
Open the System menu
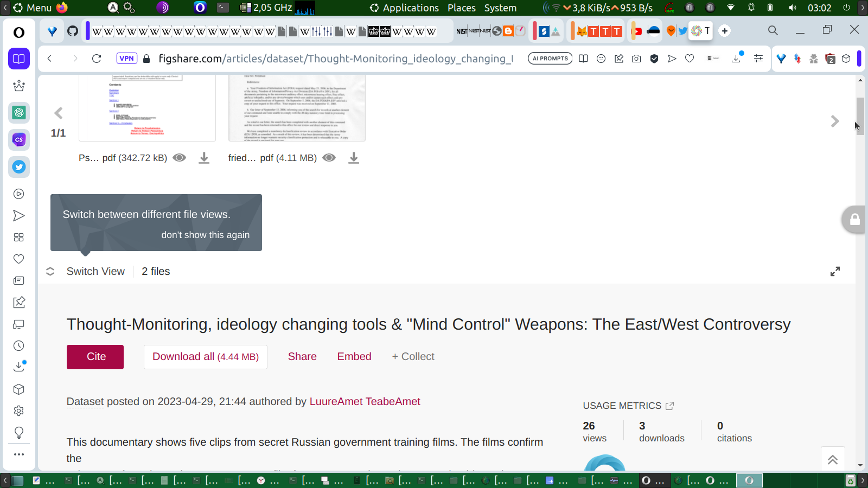500,8
